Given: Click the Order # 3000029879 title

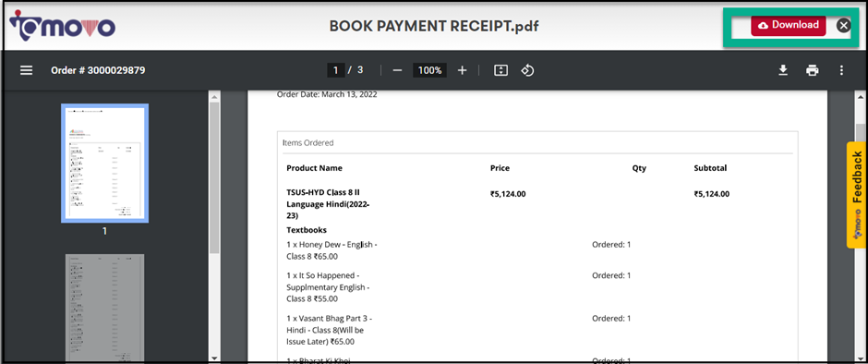Looking at the screenshot, I should click(x=98, y=70).
